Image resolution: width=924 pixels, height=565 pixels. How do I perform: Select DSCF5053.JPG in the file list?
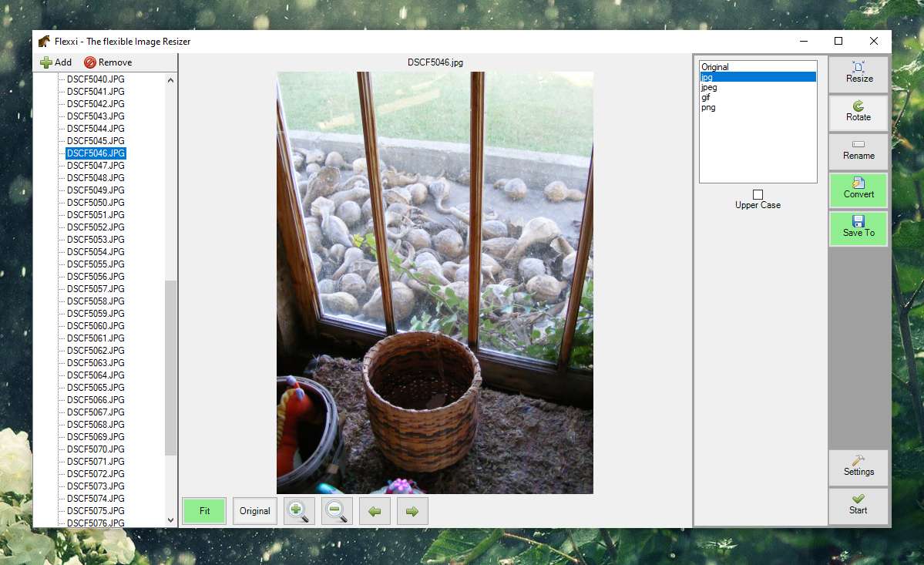click(96, 240)
